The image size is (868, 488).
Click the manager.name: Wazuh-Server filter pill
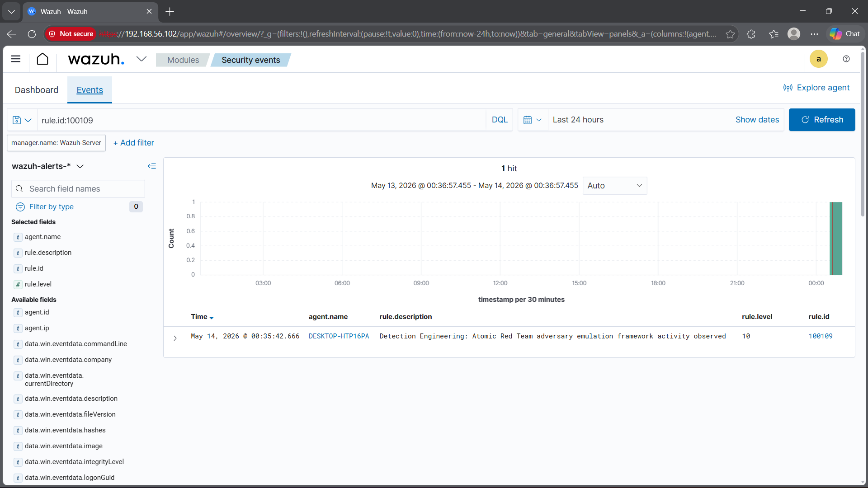tap(56, 143)
